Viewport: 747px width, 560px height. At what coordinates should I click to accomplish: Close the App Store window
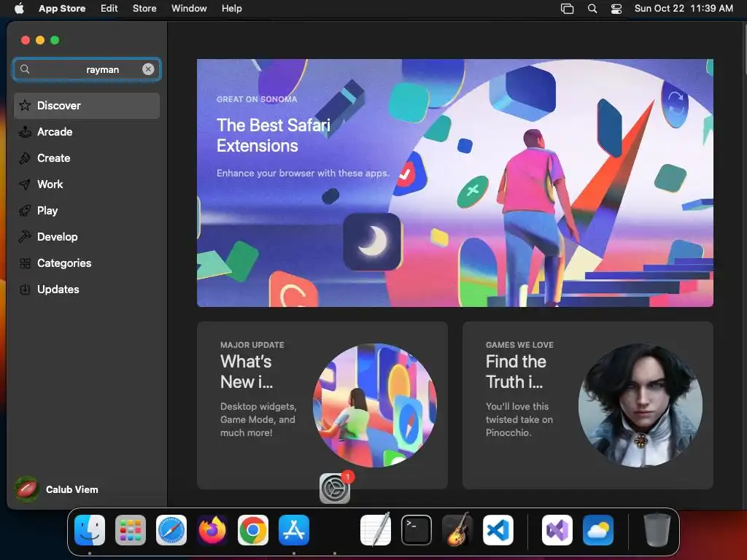tap(26, 41)
